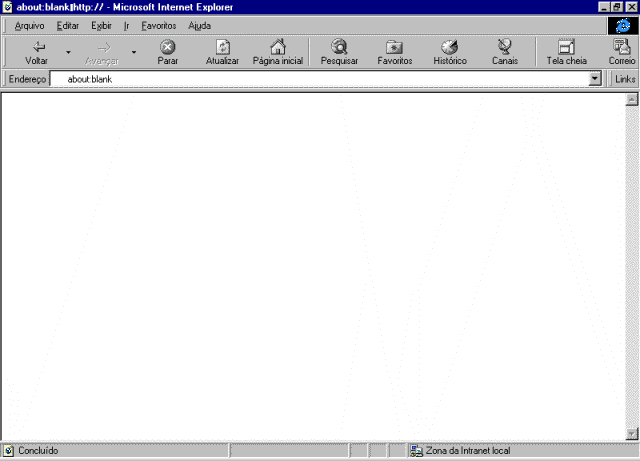This screenshot has width=640, height=461.
Task: Show the Favoritos toolbar pane
Action: 395,52
